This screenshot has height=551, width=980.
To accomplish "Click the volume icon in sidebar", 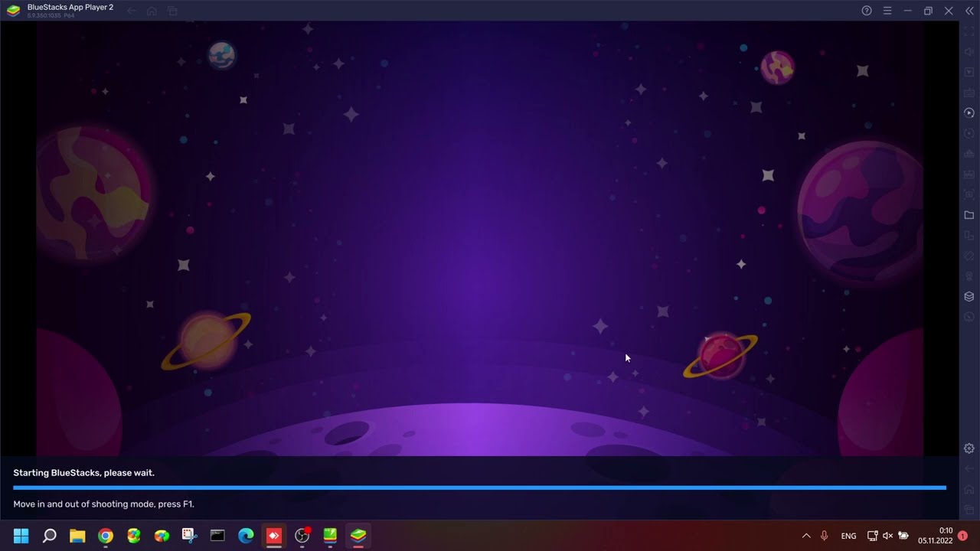I will click(x=969, y=52).
